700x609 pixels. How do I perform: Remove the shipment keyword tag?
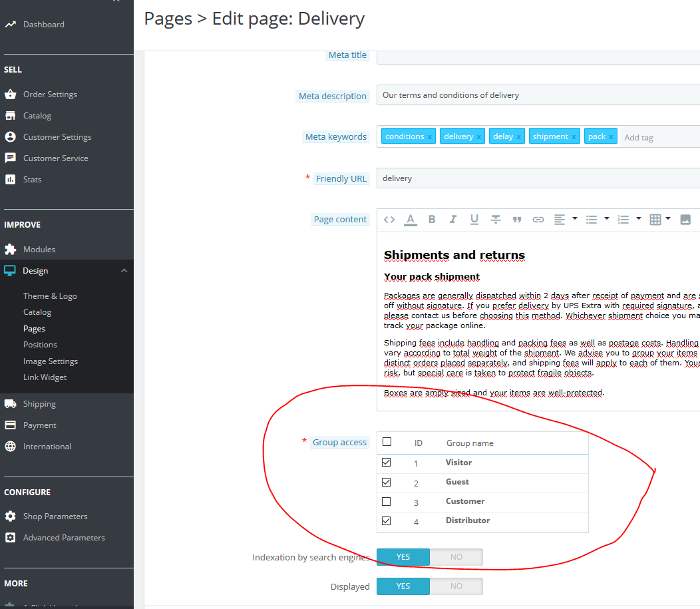coord(574,137)
